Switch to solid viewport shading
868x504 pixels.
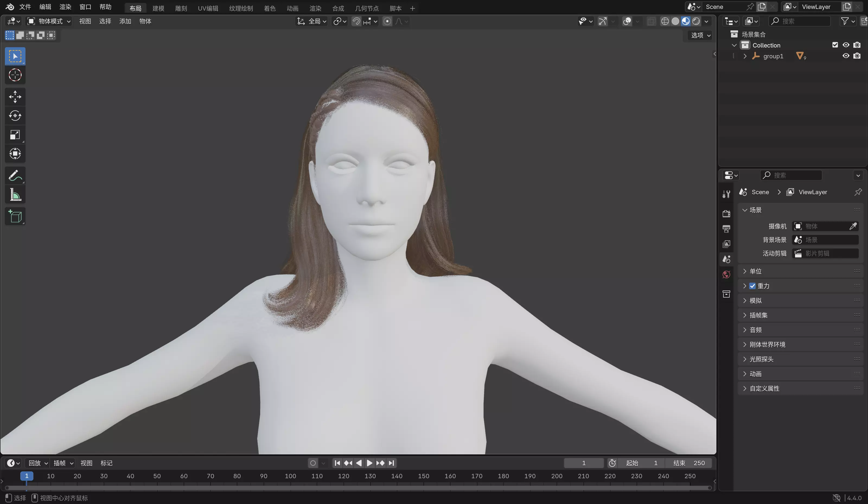[x=675, y=21]
